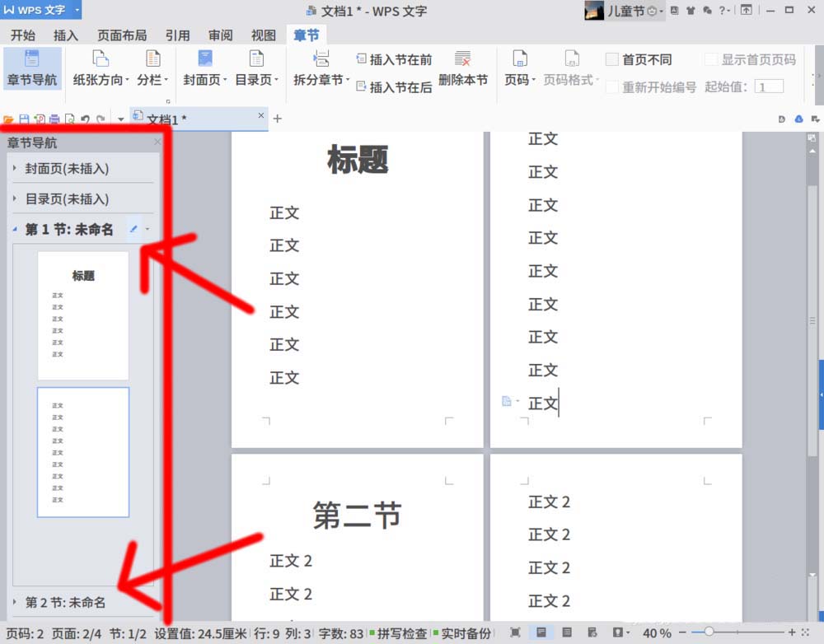Choose 插入节在前 insert section before

click(394, 59)
